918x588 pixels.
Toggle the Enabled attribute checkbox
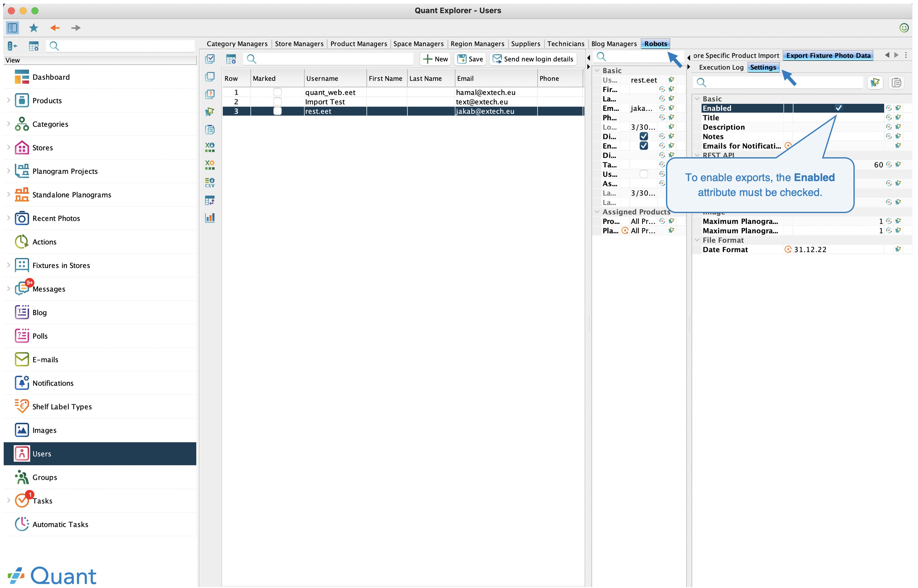838,109
